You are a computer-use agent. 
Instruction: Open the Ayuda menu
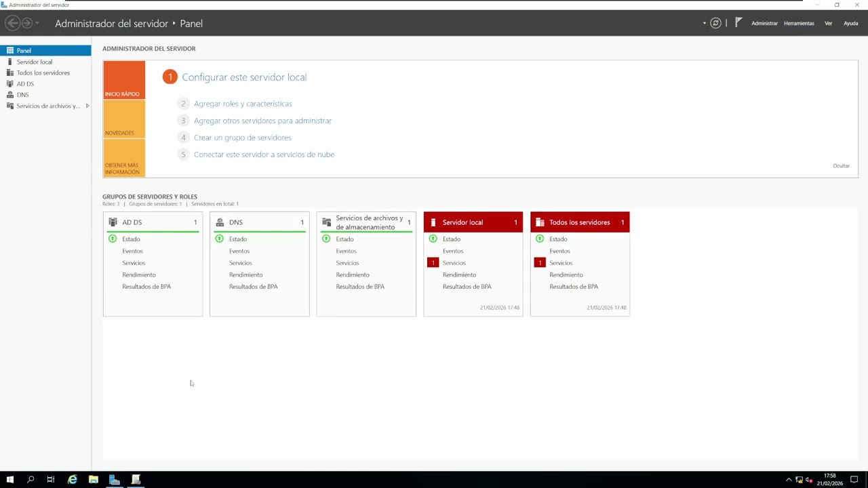(x=850, y=23)
